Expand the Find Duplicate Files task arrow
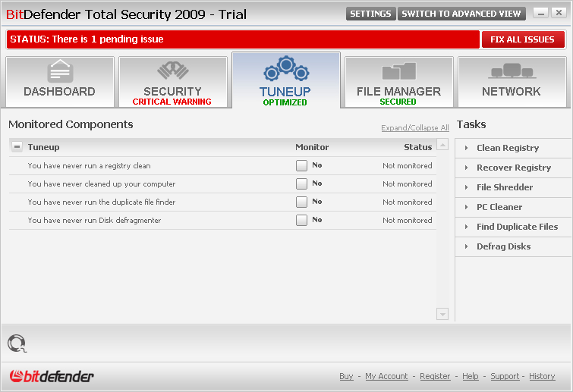The height and width of the screenshot is (392, 573). [466, 227]
